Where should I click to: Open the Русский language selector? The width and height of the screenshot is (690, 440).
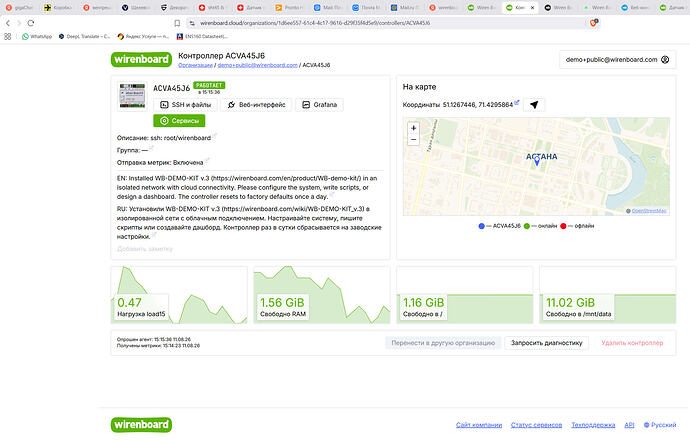point(660,425)
